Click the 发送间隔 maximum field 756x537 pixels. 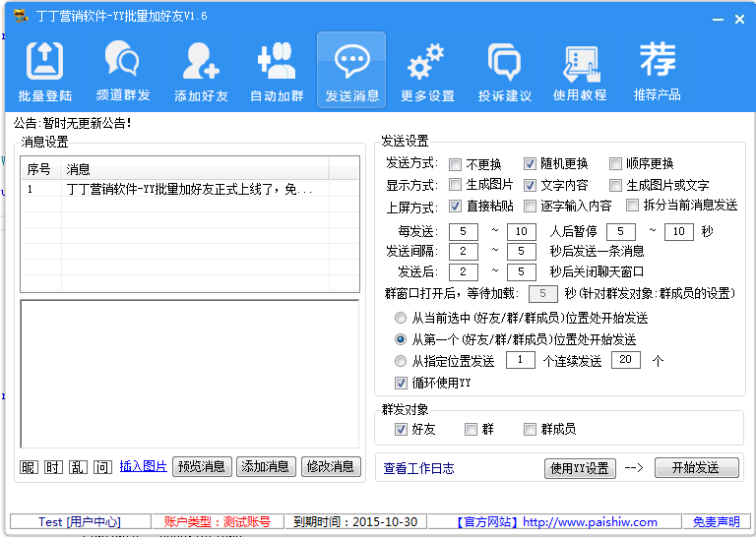tap(521, 252)
